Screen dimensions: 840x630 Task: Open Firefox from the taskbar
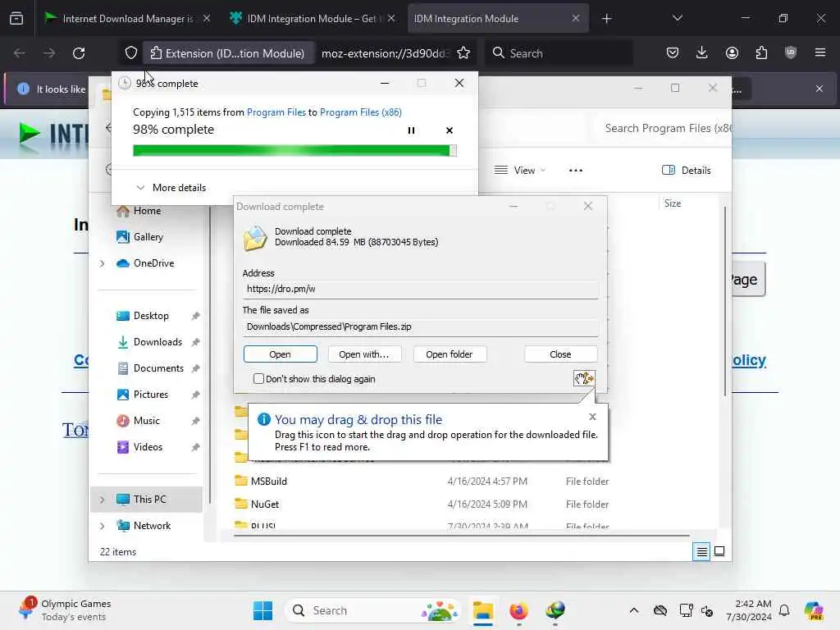click(x=518, y=610)
